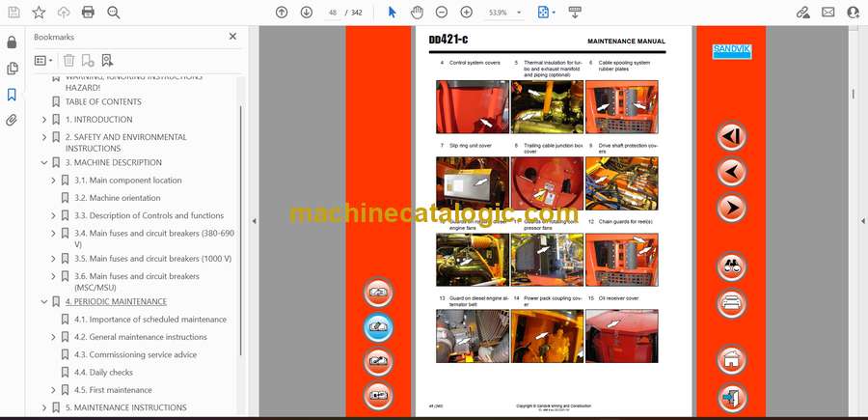The width and height of the screenshot is (868, 420).
Task: Expand the 1. INTRODUCTION bookmark
Action: click(44, 120)
